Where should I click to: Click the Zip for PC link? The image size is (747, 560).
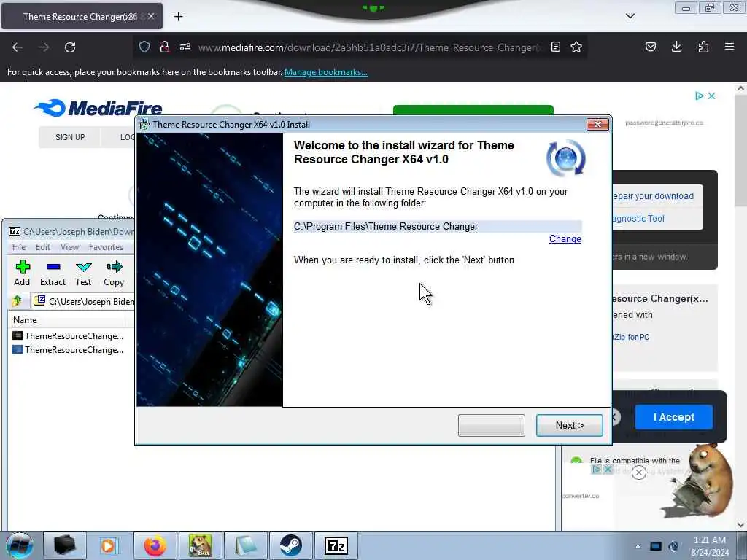[x=631, y=337]
